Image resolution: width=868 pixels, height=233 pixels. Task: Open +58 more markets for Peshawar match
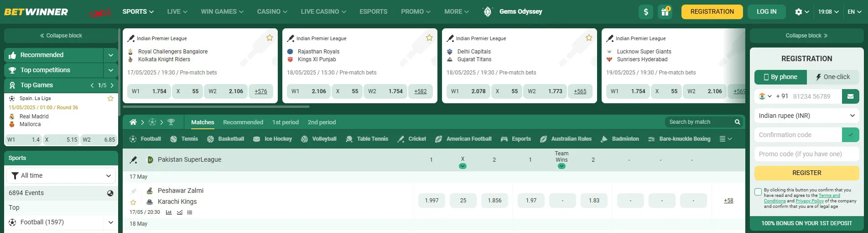click(x=728, y=201)
